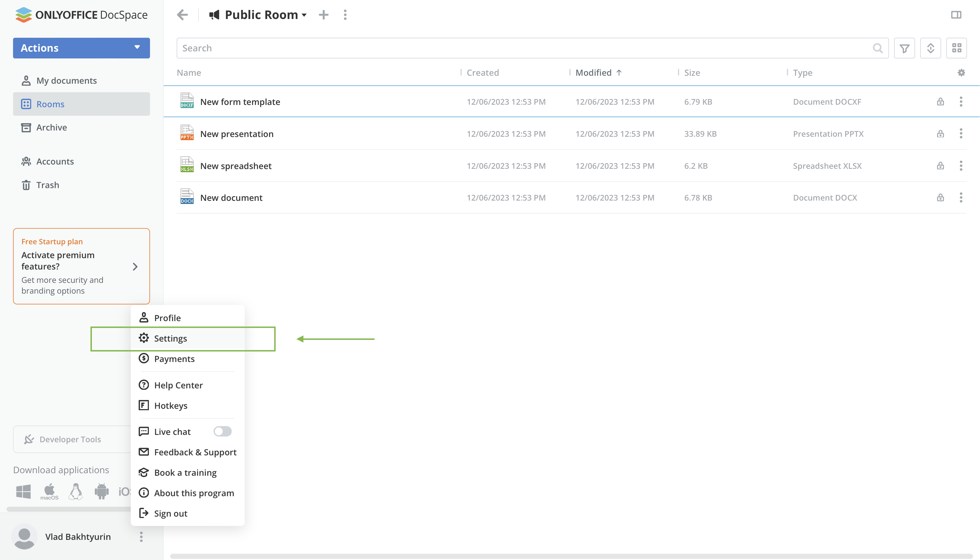
Task: Click the plus icon next to Public Room
Action: point(323,15)
